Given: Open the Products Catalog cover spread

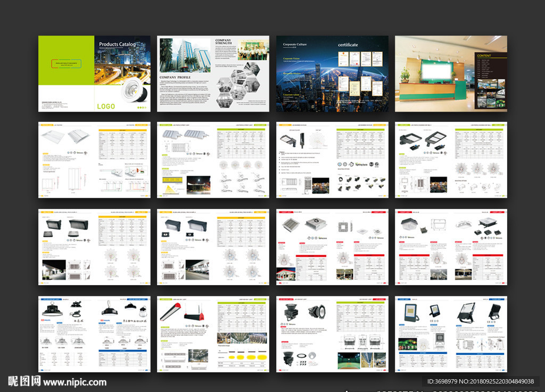Looking at the screenshot, I should click(x=94, y=73).
